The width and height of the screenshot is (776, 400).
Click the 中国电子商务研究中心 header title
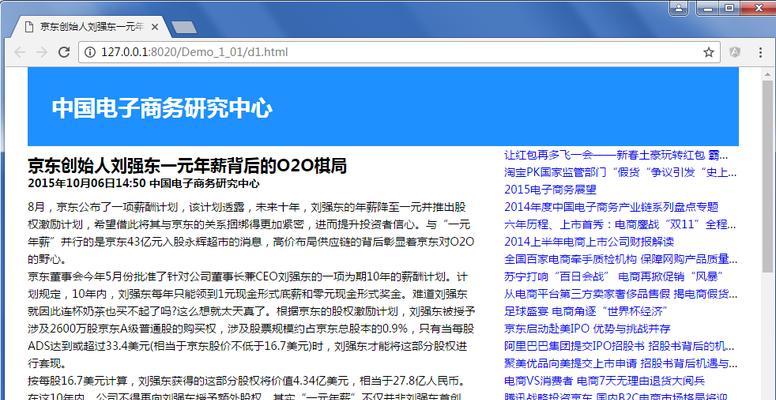tap(162, 108)
